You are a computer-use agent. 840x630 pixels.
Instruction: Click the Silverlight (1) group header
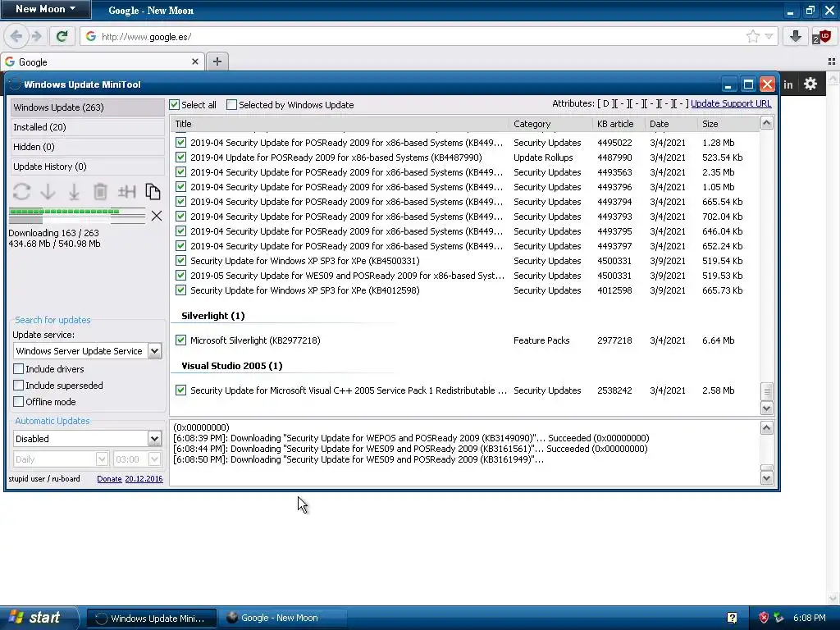pos(212,316)
